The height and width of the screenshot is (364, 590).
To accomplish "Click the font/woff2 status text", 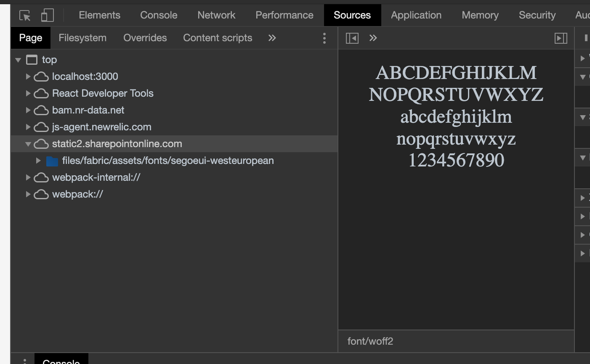I will pos(370,341).
